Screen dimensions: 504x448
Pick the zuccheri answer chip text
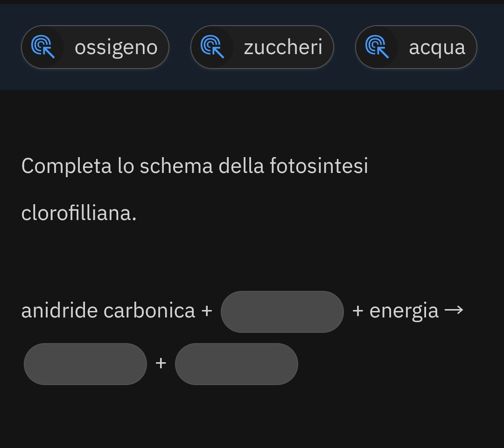point(283,48)
